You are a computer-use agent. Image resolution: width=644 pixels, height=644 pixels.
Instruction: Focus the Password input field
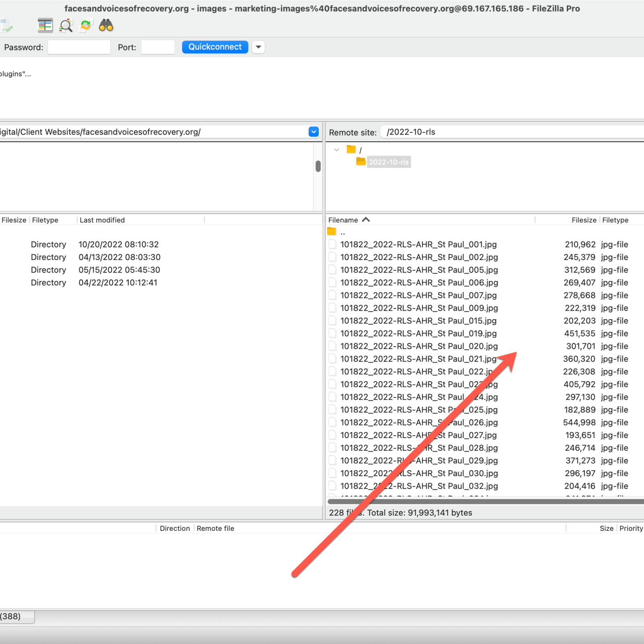click(x=79, y=47)
